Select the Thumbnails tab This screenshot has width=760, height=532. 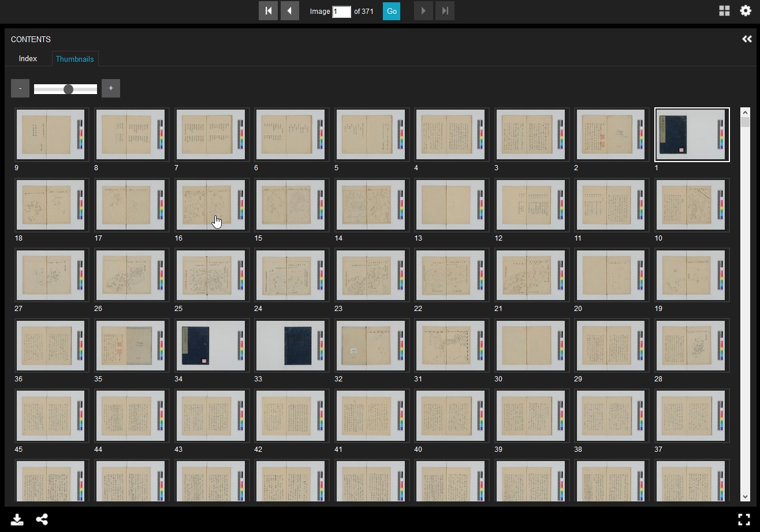[74, 59]
